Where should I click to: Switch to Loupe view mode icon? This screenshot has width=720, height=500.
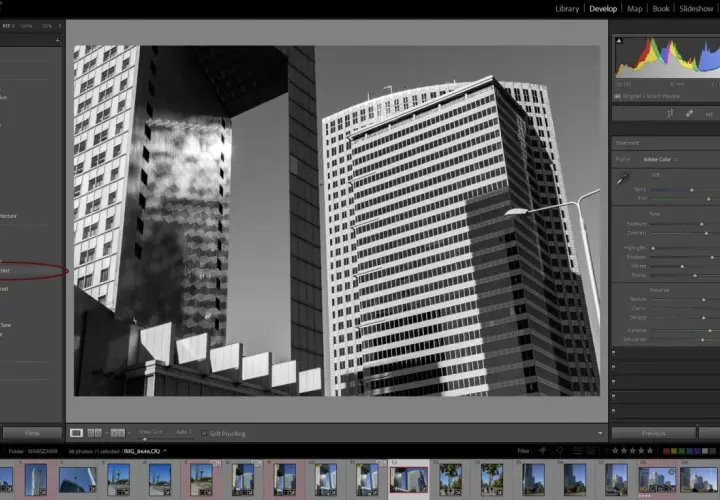76,433
